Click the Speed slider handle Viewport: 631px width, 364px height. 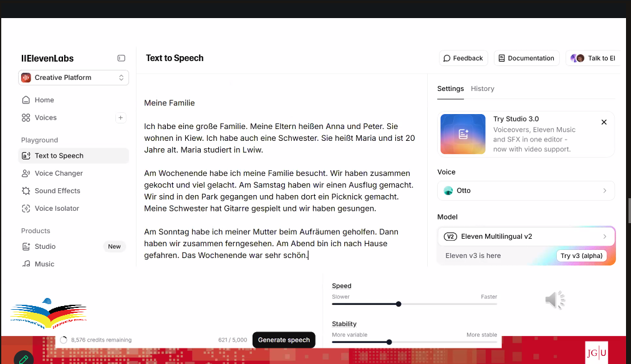[398, 304]
